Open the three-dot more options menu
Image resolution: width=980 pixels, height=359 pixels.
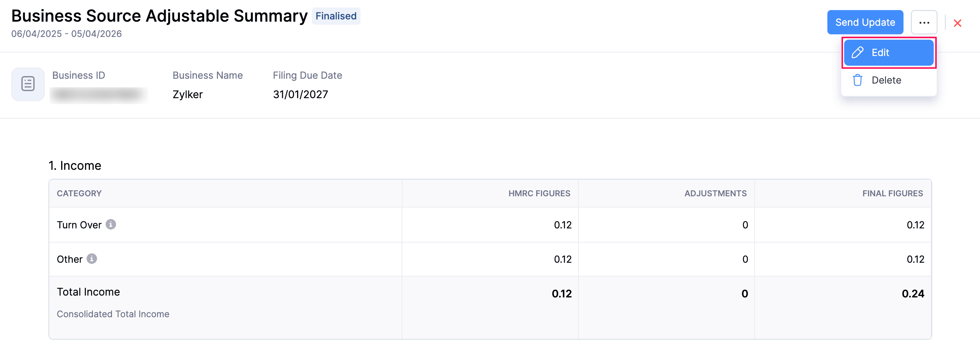point(924,22)
